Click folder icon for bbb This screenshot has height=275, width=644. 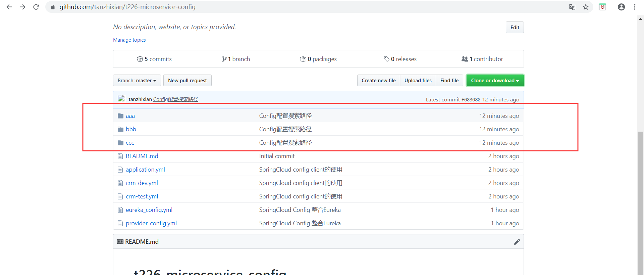point(121,129)
